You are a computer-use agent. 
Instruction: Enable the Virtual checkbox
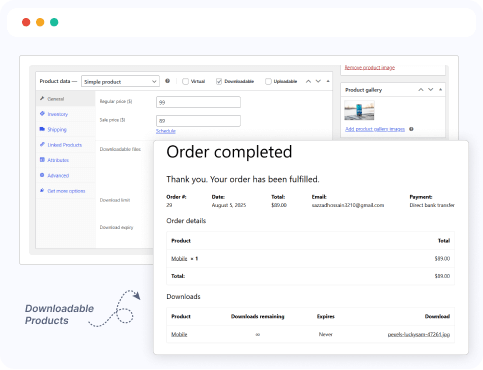click(185, 81)
